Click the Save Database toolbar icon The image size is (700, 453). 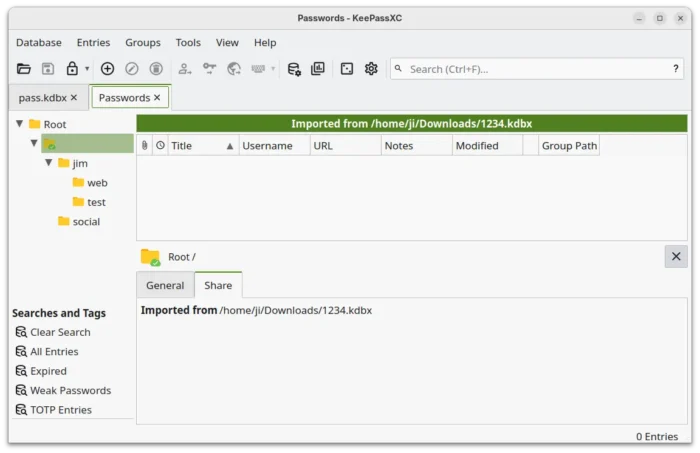[x=48, y=69]
